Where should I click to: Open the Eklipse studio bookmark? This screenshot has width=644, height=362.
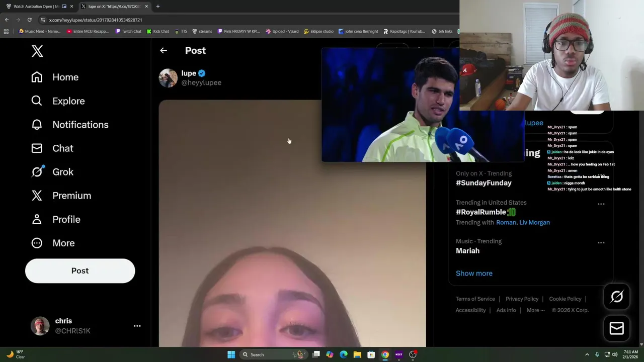[x=318, y=31]
